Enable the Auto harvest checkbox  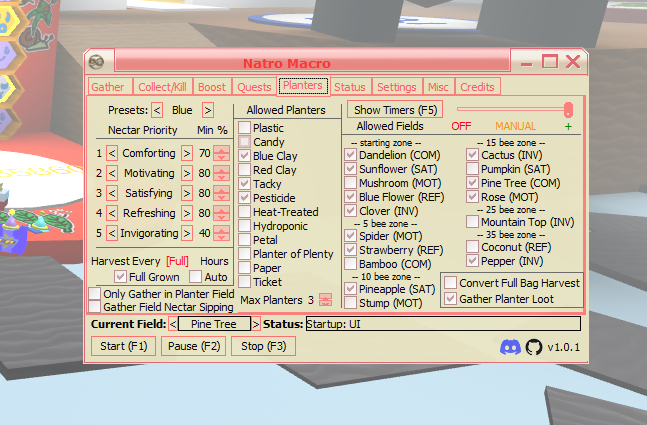tap(196, 277)
